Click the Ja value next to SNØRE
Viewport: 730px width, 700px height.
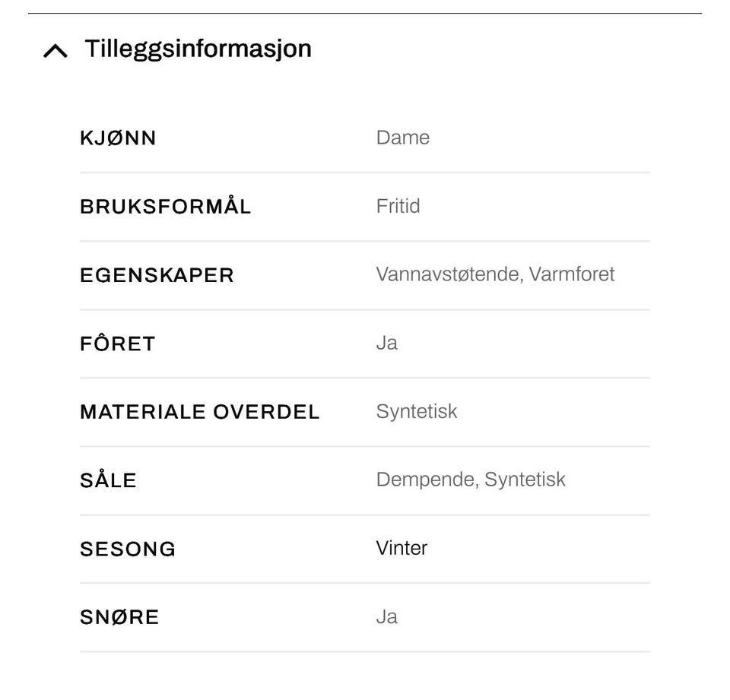pos(387,617)
